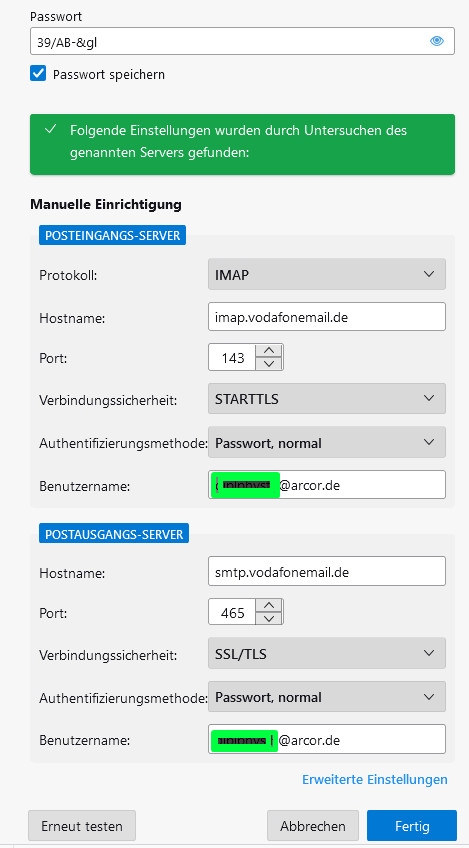Click the Erneut testen button
469x848 pixels.
[82, 826]
